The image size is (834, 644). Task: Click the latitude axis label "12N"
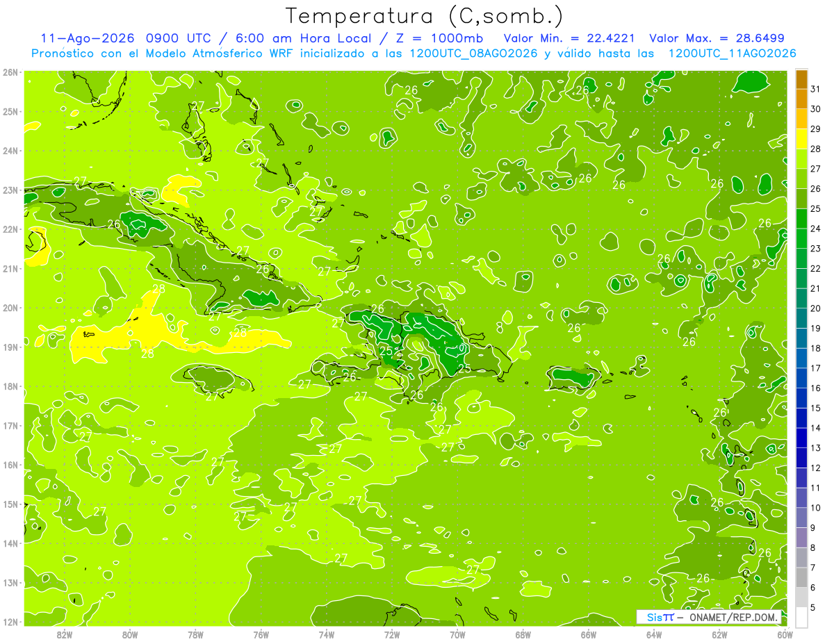pos(10,622)
